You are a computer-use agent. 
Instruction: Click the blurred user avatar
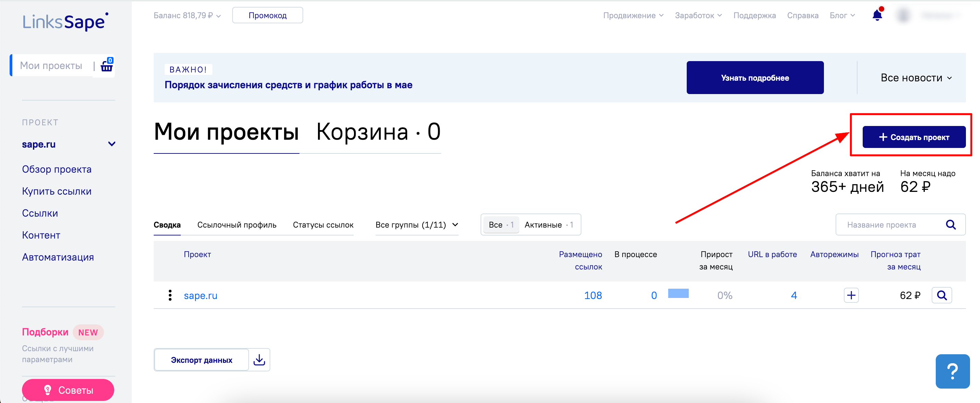click(x=903, y=15)
